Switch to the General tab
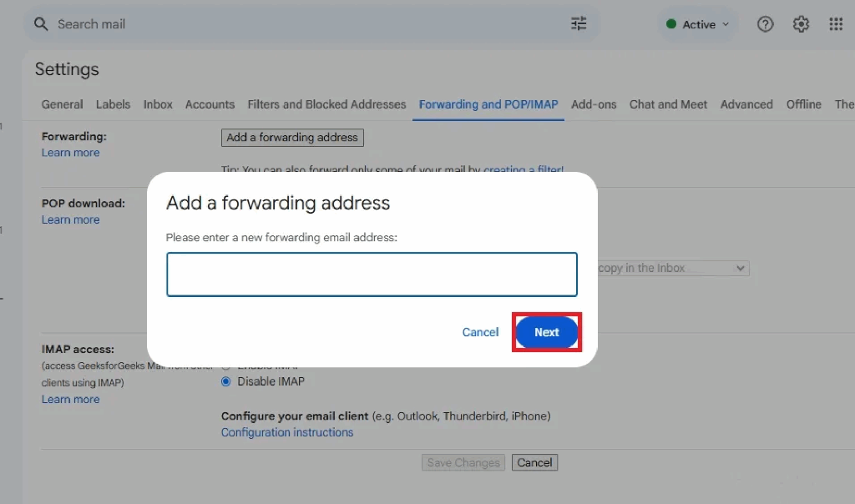The width and height of the screenshot is (855, 504). (x=62, y=104)
